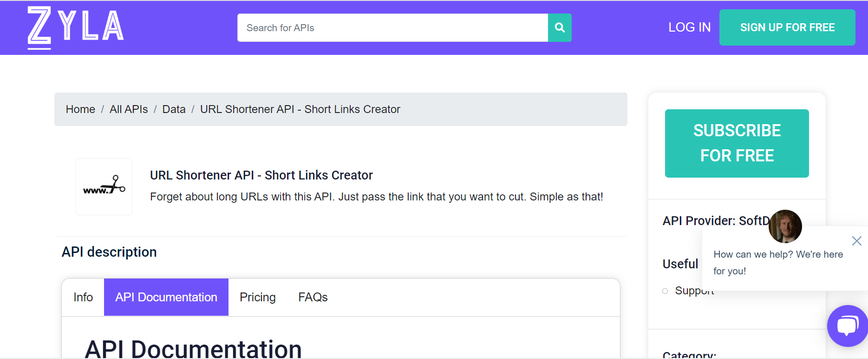The height and width of the screenshot is (359, 868).
Task: Click the Zyla logo
Action: pyautogui.click(x=76, y=27)
